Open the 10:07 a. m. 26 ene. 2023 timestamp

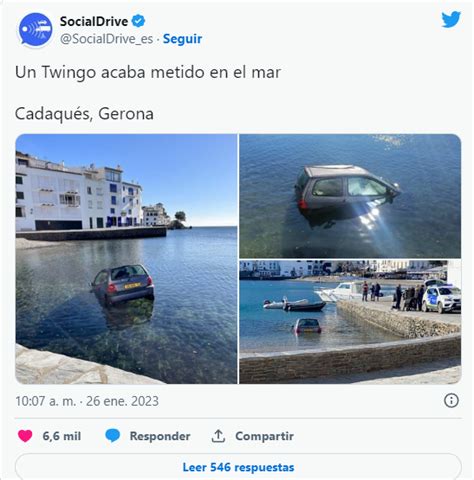pos(87,401)
